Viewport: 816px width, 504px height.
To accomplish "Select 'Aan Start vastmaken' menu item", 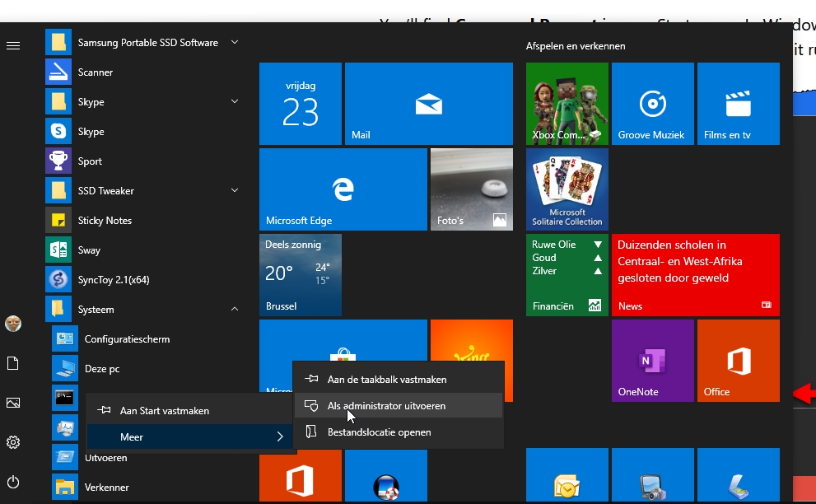I will [165, 410].
